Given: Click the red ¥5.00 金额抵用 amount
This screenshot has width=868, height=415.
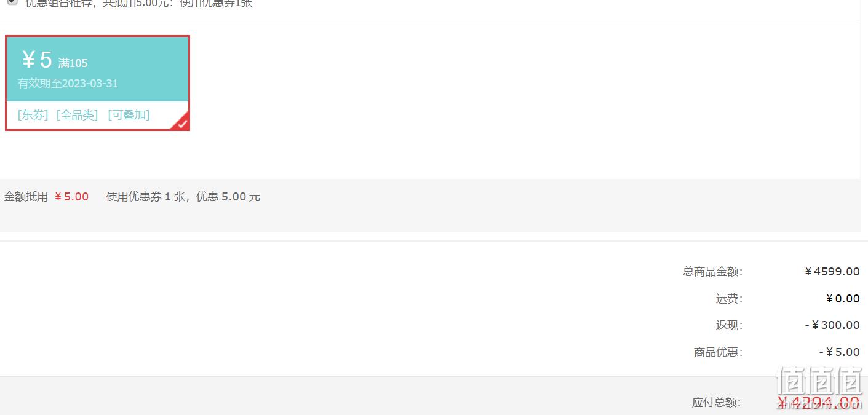Looking at the screenshot, I should pos(71,197).
